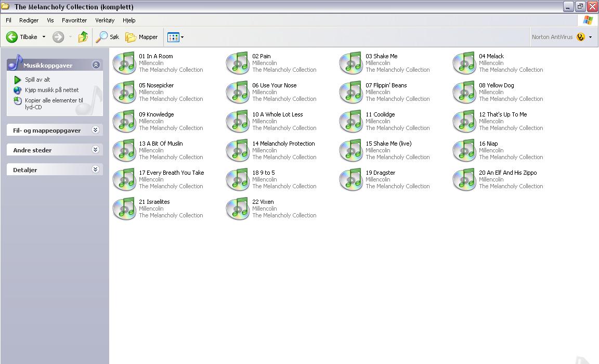This screenshot has width=599, height=364.
Task: Click the views grid icon
Action: (x=173, y=37)
